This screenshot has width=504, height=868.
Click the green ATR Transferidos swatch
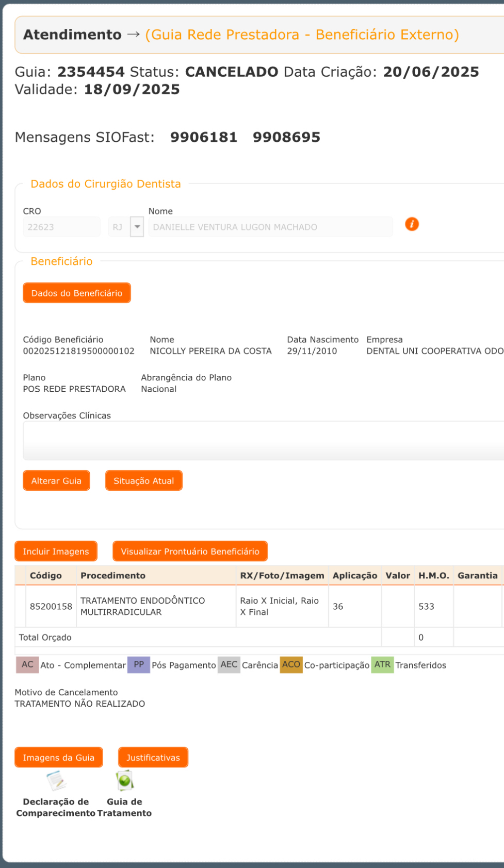click(x=382, y=665)
